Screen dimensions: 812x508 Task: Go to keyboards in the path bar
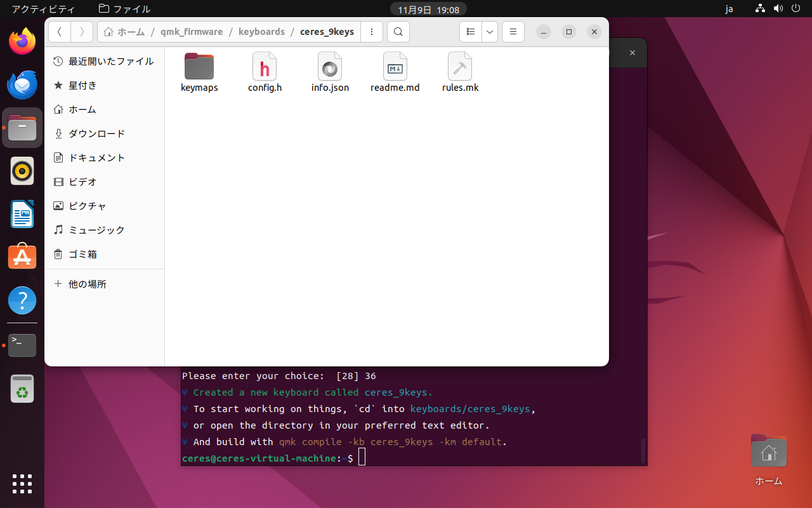261,32
